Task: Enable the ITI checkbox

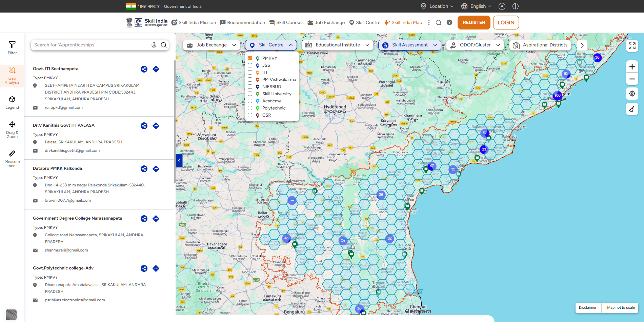Action: pyautogui.click(x=250, y=73)
